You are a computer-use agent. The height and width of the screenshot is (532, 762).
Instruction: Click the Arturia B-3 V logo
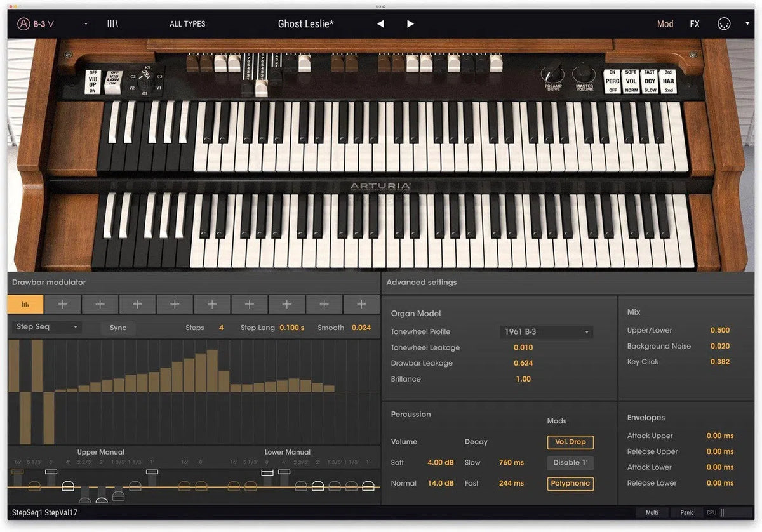pos(36,24)
